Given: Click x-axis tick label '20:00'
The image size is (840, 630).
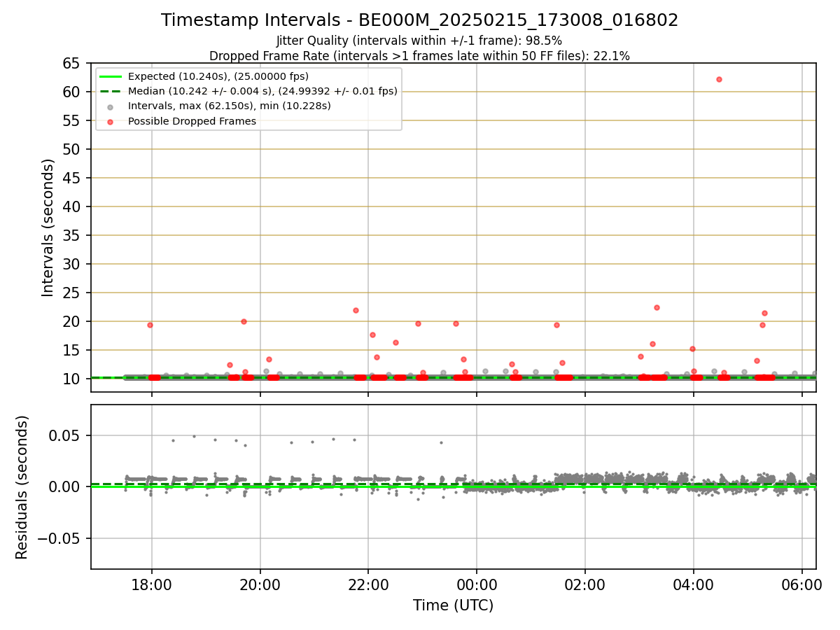Looking at the screenshot, I should tap(260, 584).
